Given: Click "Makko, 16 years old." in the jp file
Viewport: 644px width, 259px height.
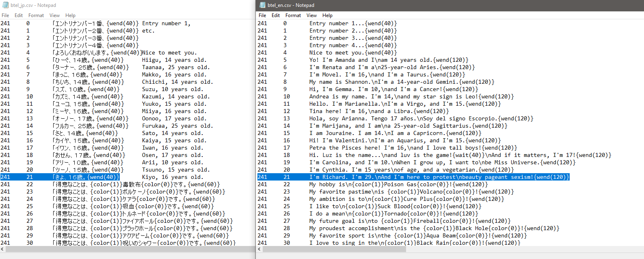Looking at the screenshot, I should 174,74.
